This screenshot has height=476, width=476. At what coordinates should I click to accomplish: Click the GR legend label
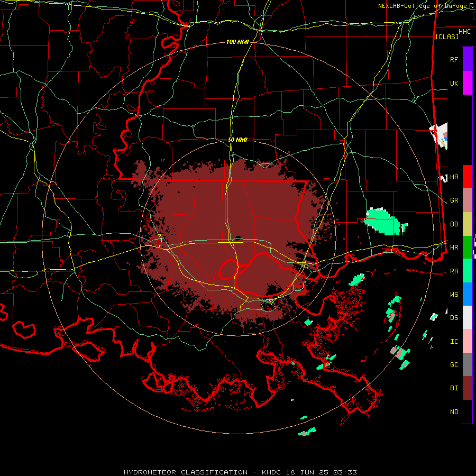[454, 200]
